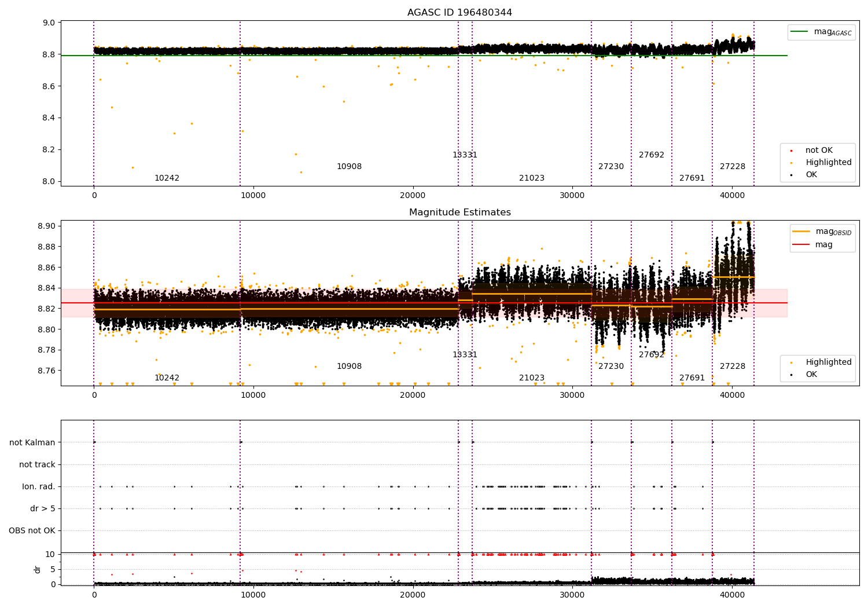868x608 pixels.
Task: Select the 'Ion. rad.' axis label
Action: tap(39, 487)
